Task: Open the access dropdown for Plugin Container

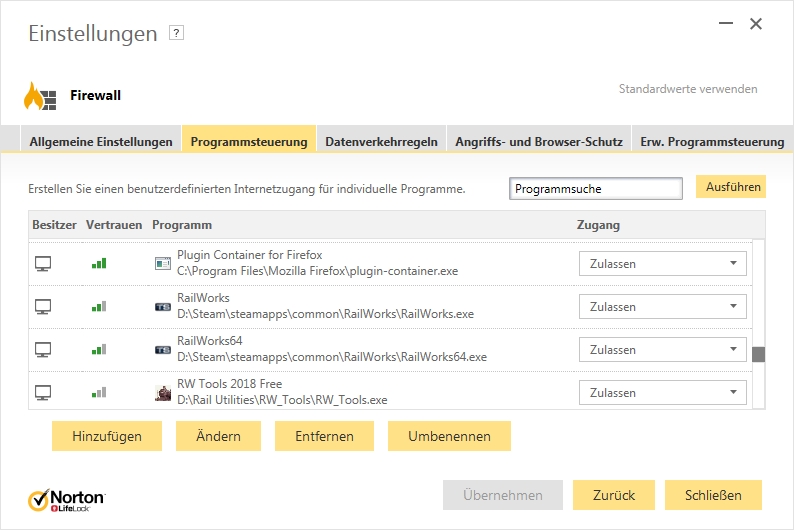Action: click(663, 264)
